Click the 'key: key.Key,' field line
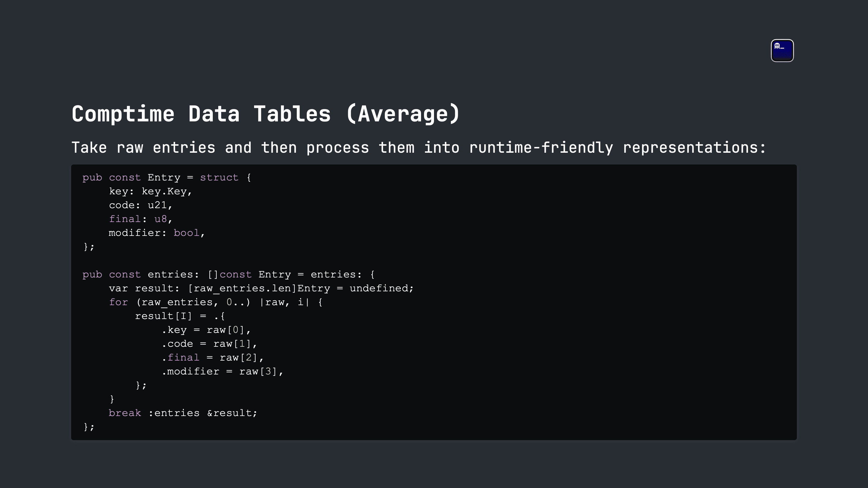Viewport: 868px width, 488px height. pyautogui.click(x=150, y=191)
